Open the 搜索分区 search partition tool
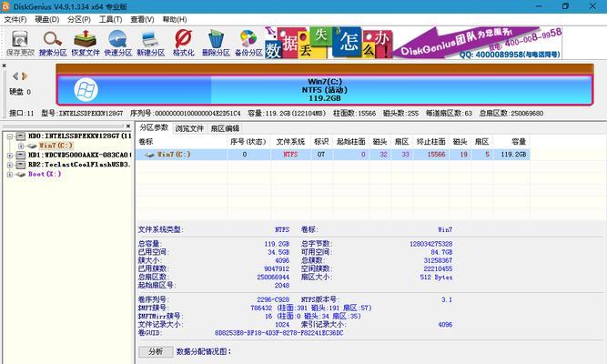The image size is (607, 364). tap(53, 44)
